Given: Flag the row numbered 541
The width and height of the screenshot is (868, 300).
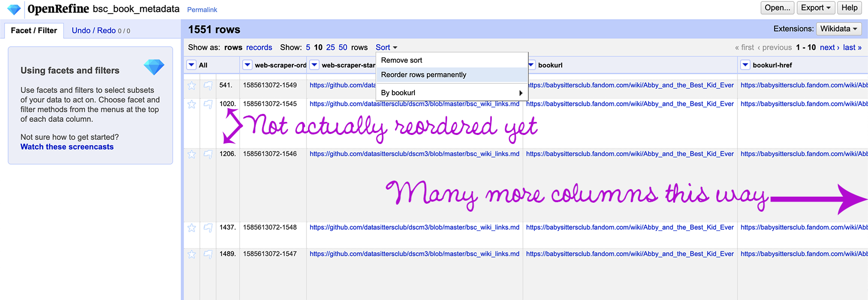Looking at the screenshot, I should pyautogui.click(x=207, y=86).
